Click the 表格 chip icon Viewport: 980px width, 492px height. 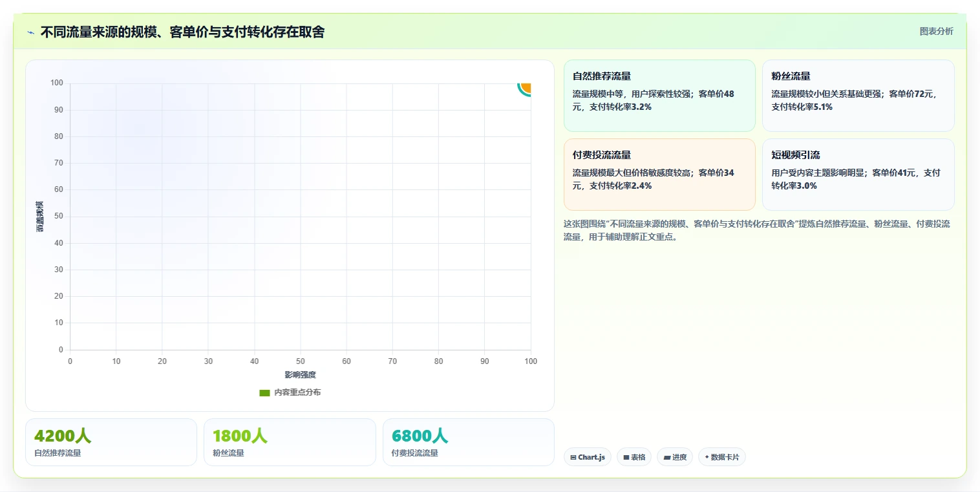click(x=626, y=457)
